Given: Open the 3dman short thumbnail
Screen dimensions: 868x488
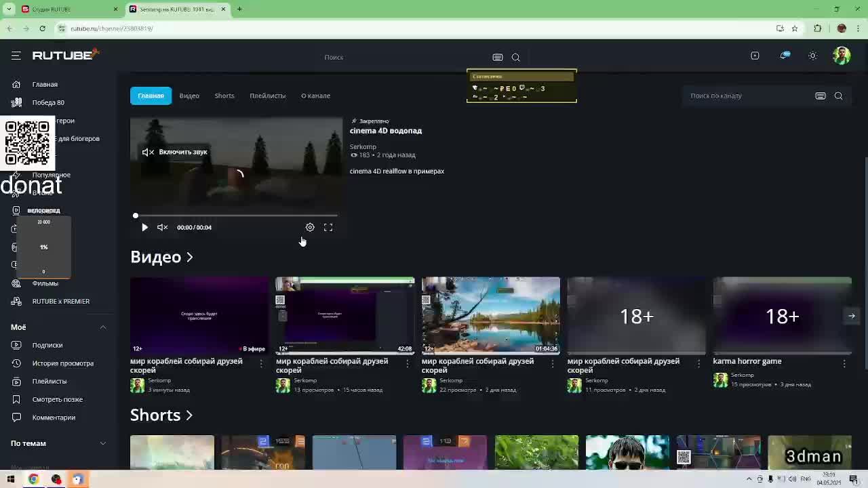Looking at the screenshot, I should (x=810, y=453).
